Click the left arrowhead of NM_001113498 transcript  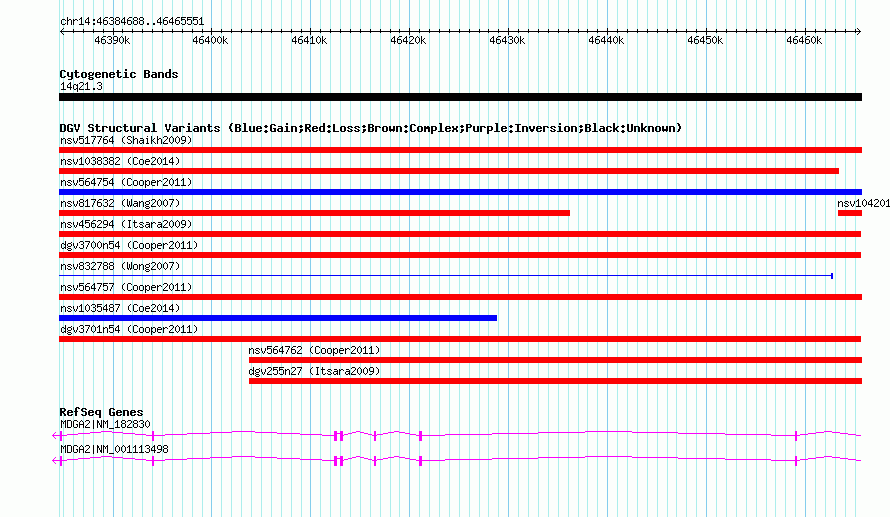[55, 460]
